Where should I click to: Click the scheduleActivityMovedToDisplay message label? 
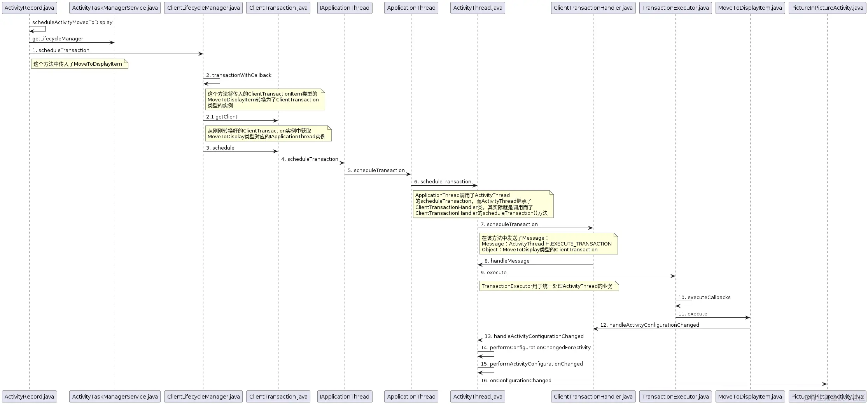click(72, 23)
